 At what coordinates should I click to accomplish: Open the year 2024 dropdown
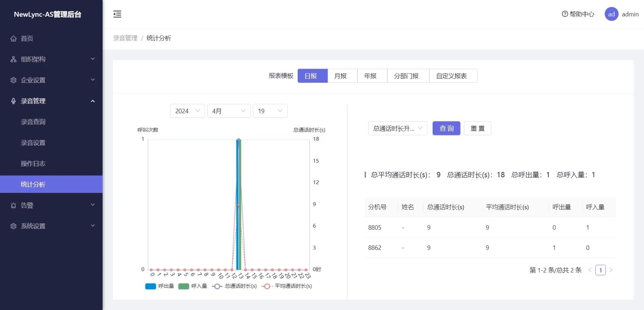point(187,111)
